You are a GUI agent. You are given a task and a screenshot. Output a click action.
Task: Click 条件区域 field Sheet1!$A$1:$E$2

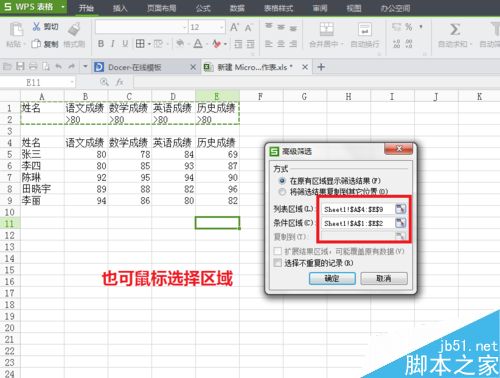358,223
